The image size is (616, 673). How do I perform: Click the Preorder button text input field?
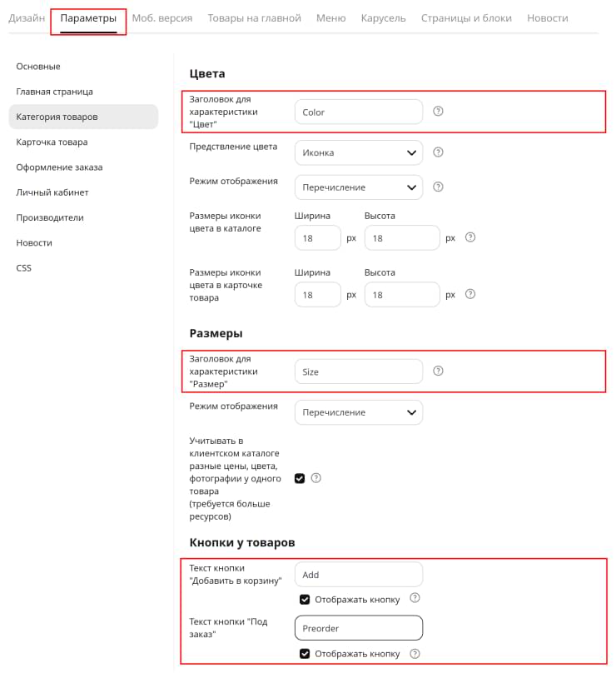tap(359, 628)
